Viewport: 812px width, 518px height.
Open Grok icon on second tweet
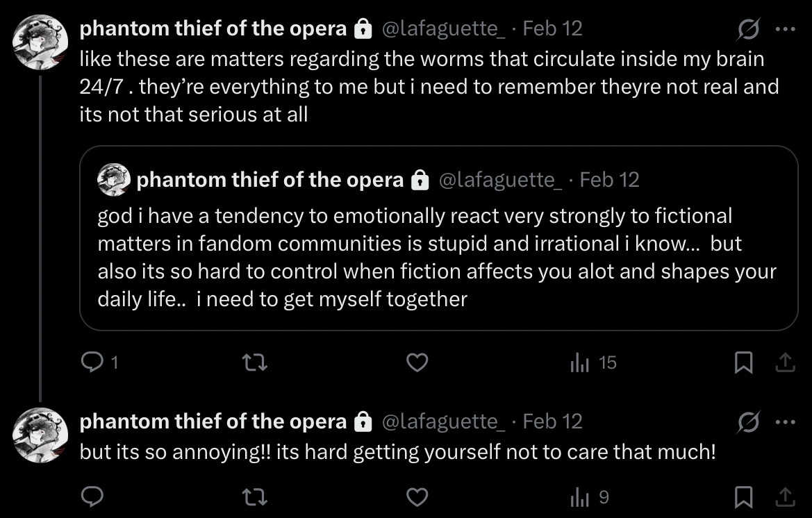(749, 422)
